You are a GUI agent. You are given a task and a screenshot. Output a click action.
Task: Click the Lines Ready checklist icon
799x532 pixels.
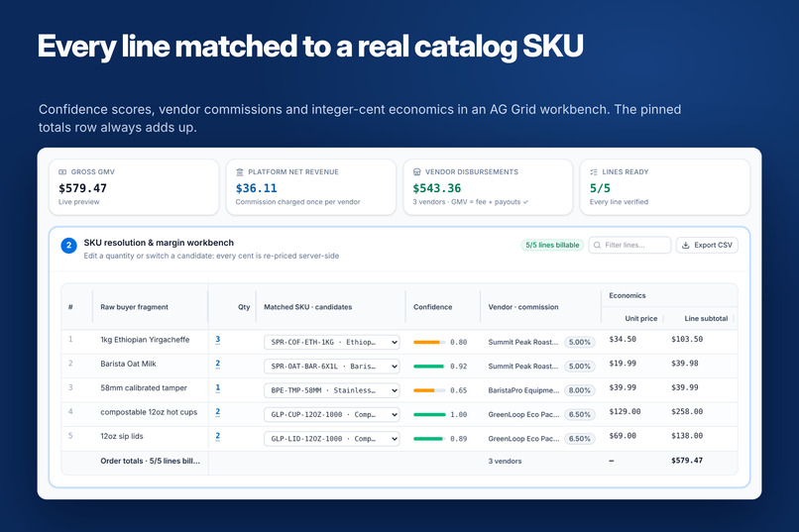coord(594,172)
